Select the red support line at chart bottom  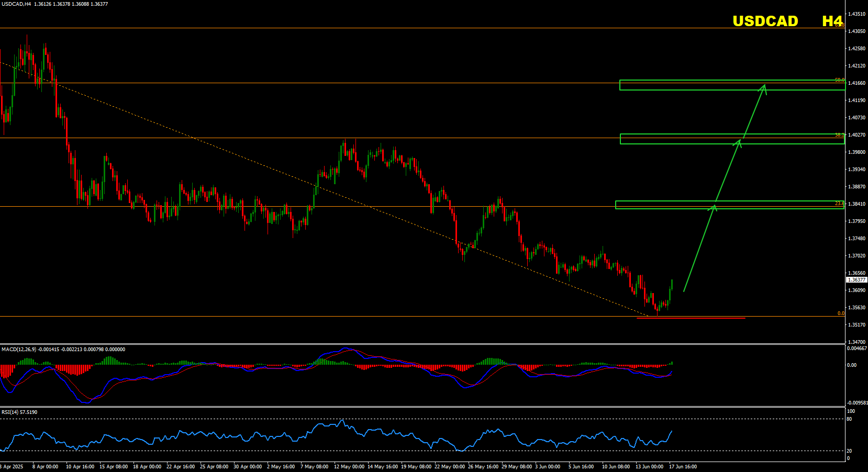tap(691, 318)
